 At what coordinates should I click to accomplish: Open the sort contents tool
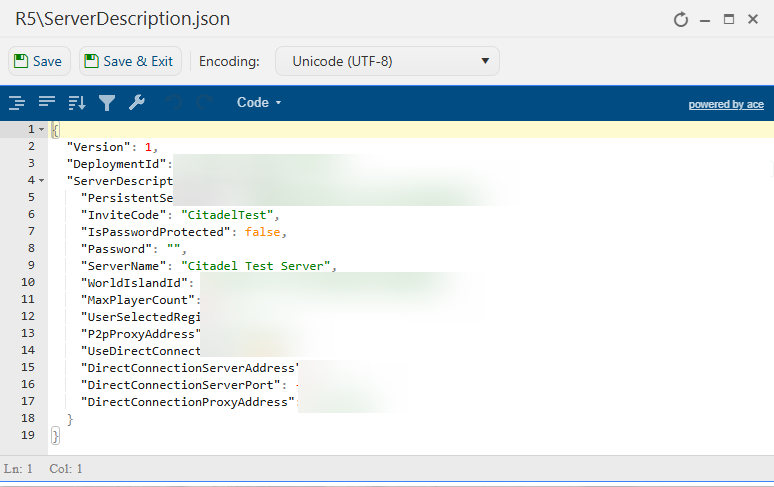(x=77, y=103)
